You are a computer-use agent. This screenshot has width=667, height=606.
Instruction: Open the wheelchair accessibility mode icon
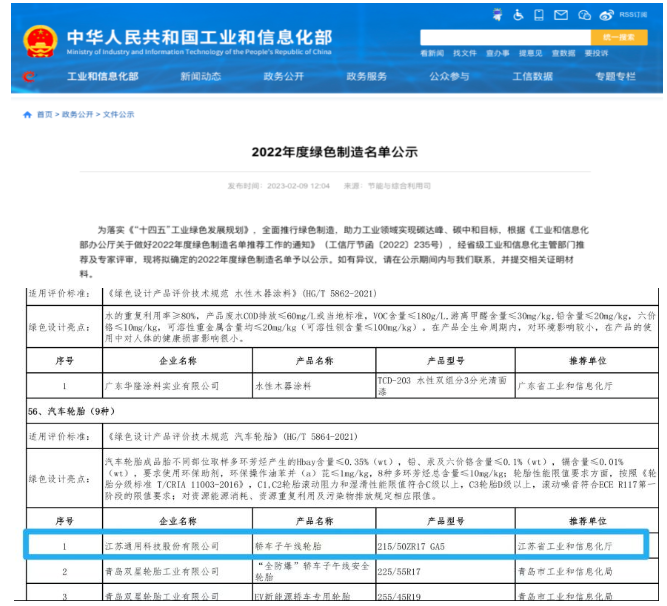coord(518,15)
